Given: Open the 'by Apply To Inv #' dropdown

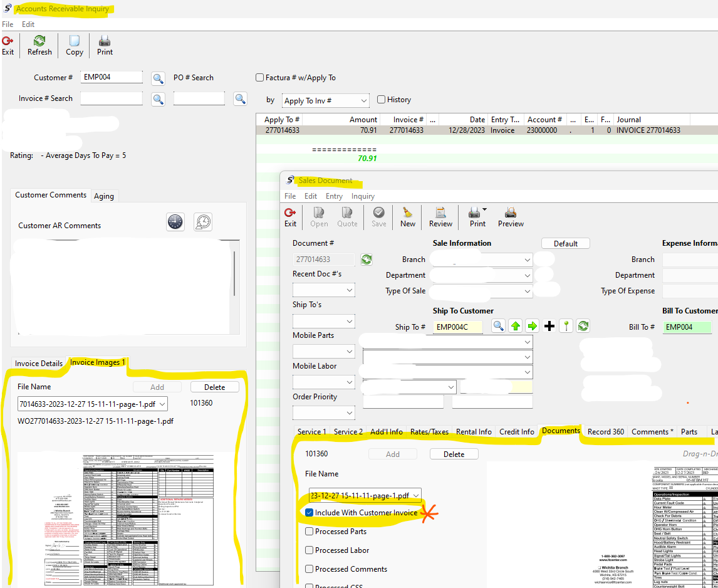Looking at the screenshot, I should click(326, 100).
